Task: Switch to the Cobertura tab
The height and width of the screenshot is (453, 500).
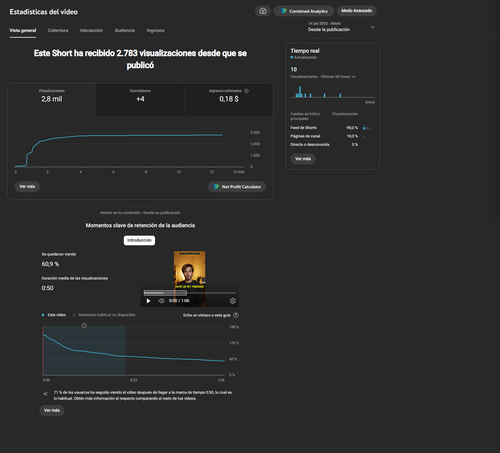Action: point(58,30)
